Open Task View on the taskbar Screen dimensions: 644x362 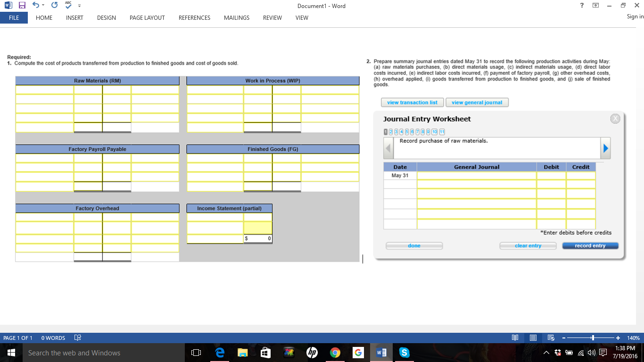pyautogui.click(x=196, y=353)
